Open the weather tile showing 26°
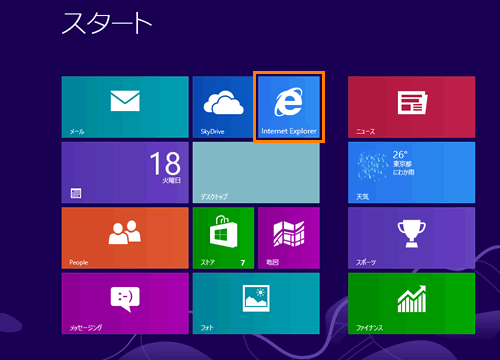This screenshot has width=500, height=360. click(x=412, y=172)
